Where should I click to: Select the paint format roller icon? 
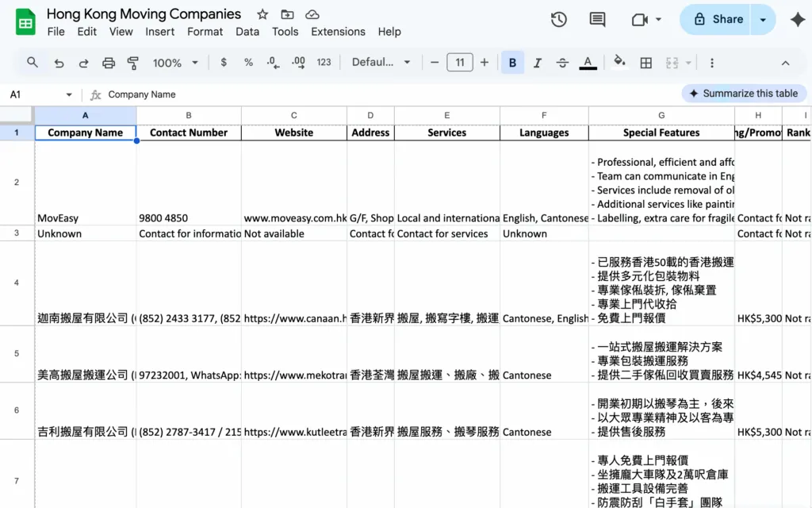pyautogui.click(x=133, y=63)
